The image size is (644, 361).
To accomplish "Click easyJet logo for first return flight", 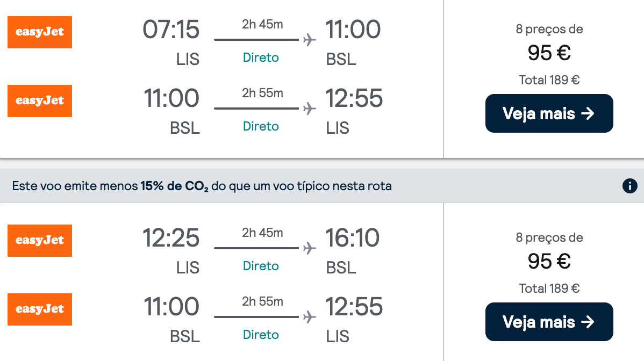I will coord(40,101).
